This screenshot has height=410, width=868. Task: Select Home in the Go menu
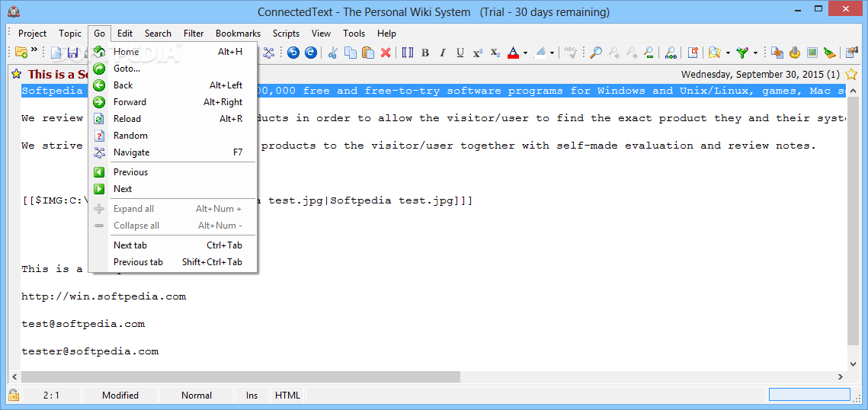pyautogui.click(x=173, y=52)
